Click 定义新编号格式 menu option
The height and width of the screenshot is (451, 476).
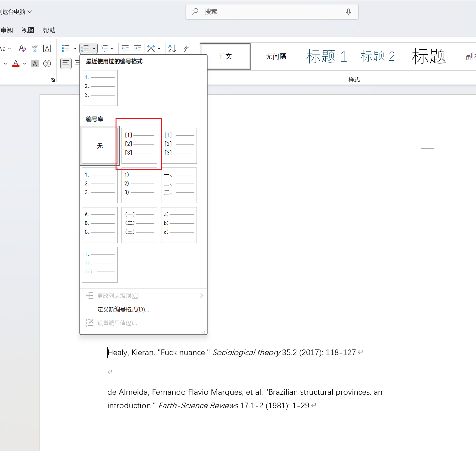point(123,310)
